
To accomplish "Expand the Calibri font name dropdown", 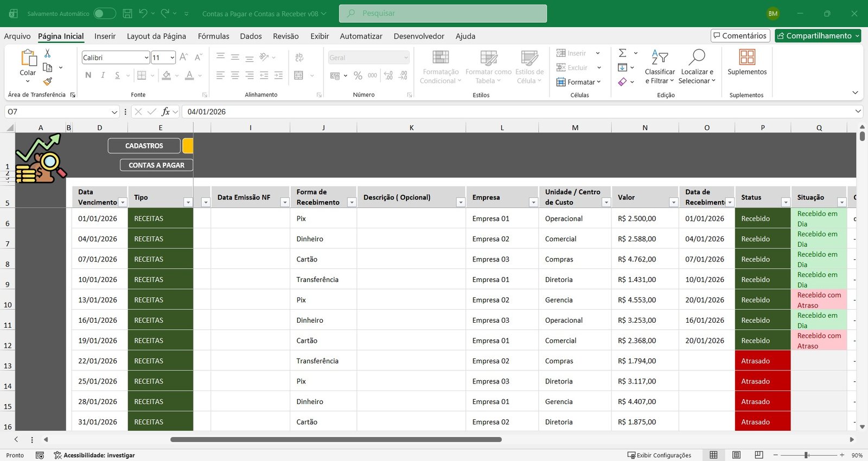I will (x=146, y=57).
